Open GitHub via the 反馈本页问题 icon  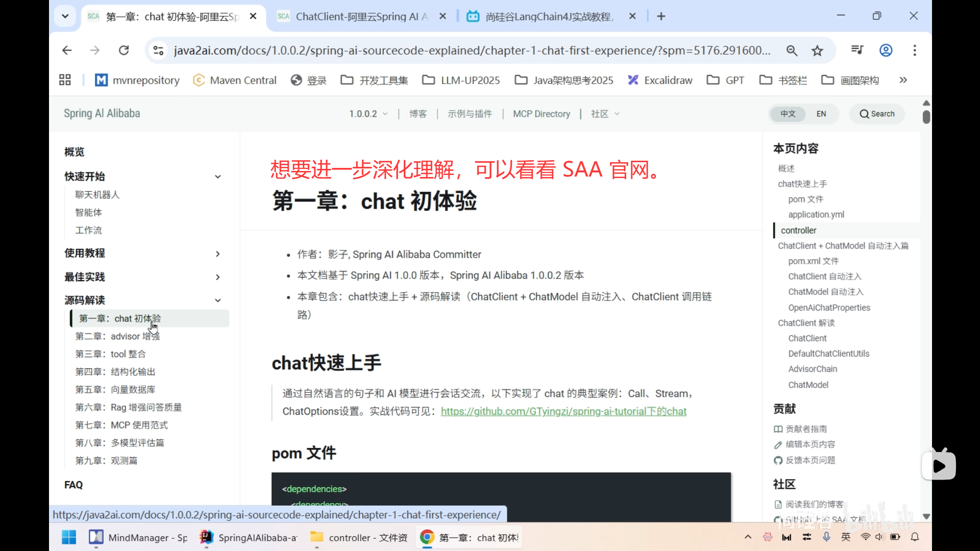coord(778,460)
